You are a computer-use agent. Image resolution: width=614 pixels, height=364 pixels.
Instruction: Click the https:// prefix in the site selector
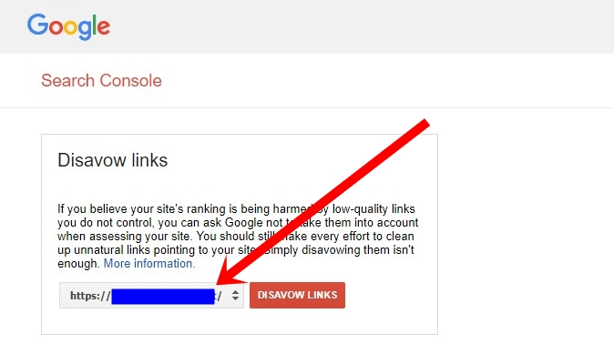tap(90, 296)
